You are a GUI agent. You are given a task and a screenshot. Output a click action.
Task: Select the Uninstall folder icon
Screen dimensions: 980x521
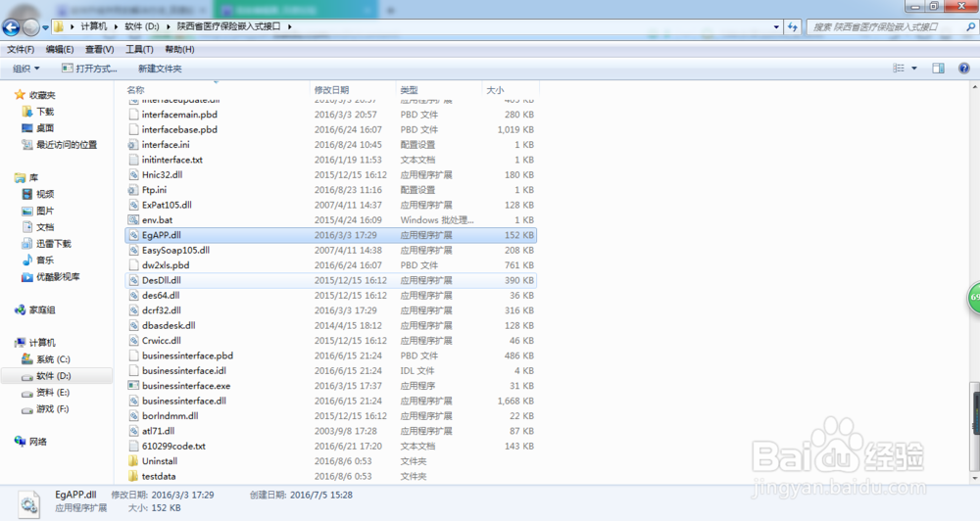pos(133,461)
